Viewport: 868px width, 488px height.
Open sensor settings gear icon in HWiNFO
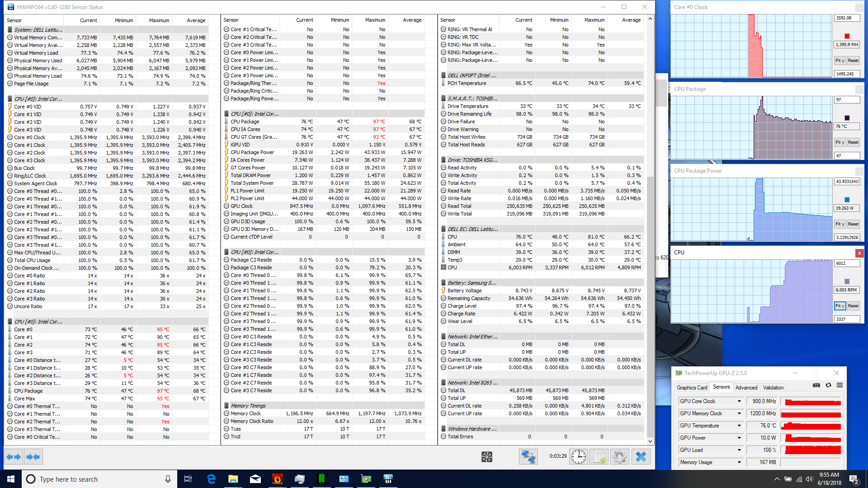coord(620,457)
